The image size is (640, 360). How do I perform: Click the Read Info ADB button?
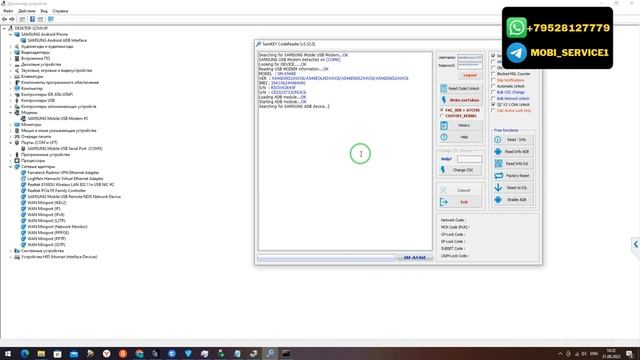click(x=513, y=151)
